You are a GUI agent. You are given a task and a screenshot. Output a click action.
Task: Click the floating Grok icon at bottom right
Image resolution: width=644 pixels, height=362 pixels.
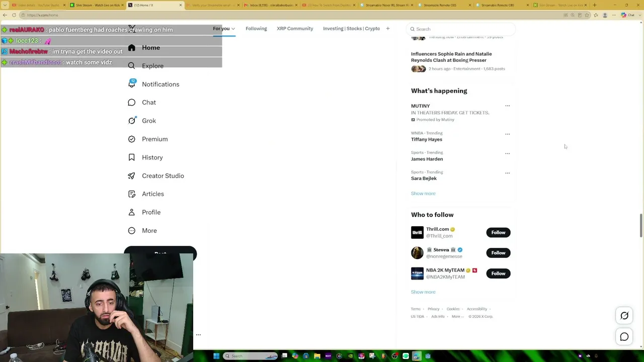pyautogui.click(x=624, y=316)
